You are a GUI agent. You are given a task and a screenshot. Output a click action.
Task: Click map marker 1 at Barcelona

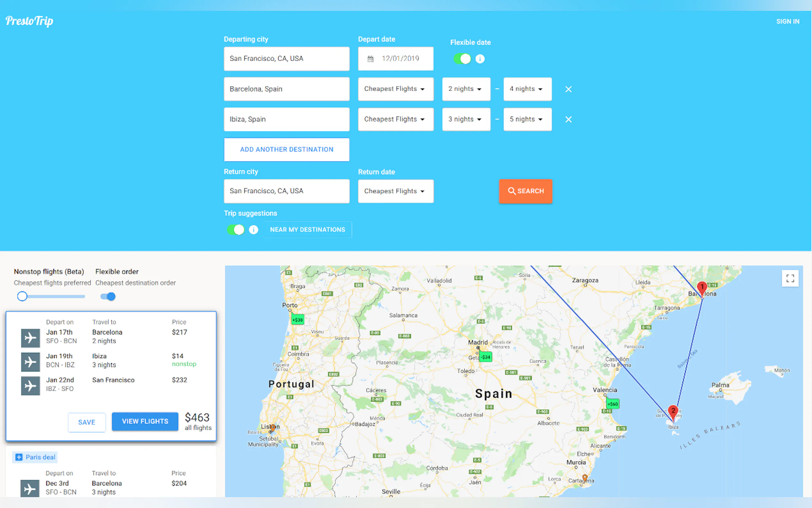pyautogui.click(x=702, y=288)
